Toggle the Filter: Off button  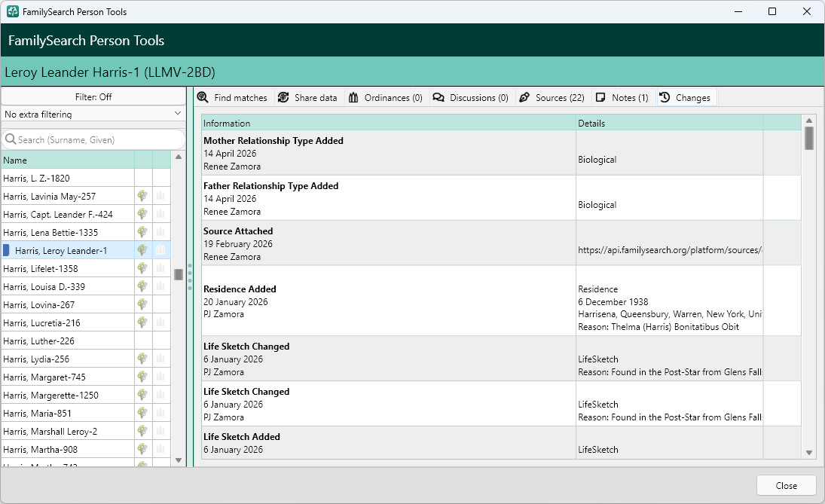pos(93,96)
